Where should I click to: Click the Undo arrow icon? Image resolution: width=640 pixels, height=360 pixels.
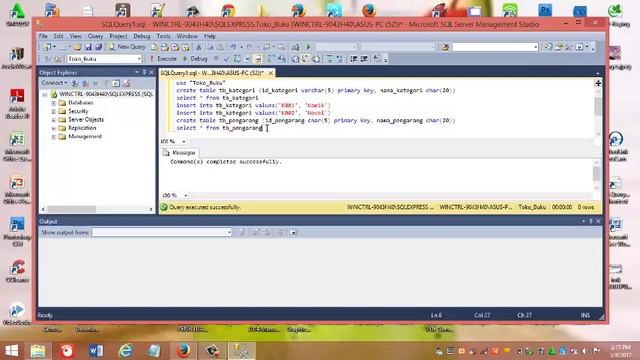tap(233, 47)
